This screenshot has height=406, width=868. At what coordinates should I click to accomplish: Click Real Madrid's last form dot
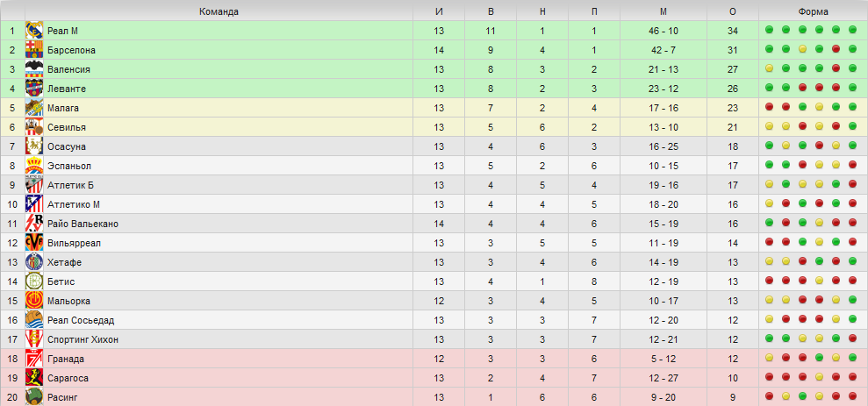point(852,31)
